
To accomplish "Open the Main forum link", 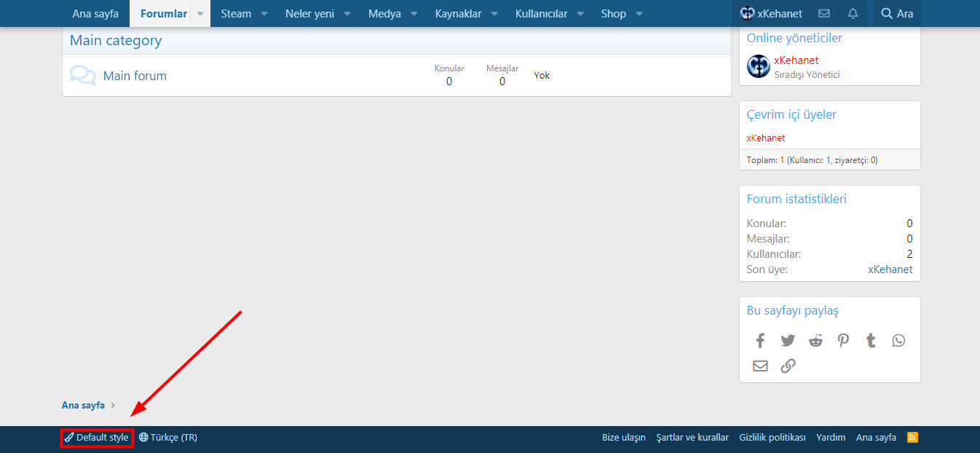I will (135, 76).
